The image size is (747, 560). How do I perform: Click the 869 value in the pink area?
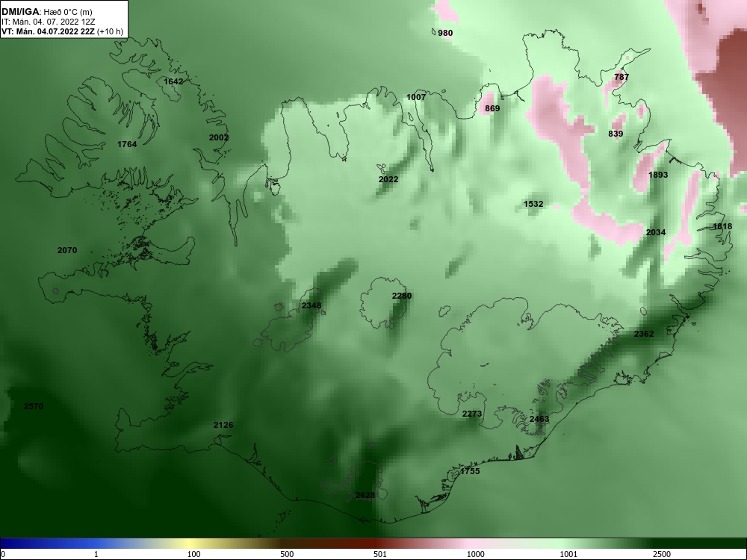tap(492, 108)
